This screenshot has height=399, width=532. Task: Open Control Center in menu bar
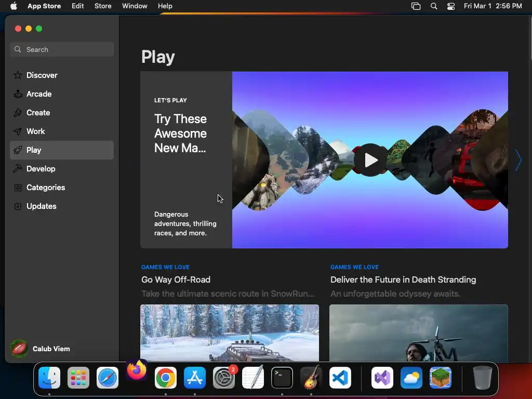click(x=451, y=6)
